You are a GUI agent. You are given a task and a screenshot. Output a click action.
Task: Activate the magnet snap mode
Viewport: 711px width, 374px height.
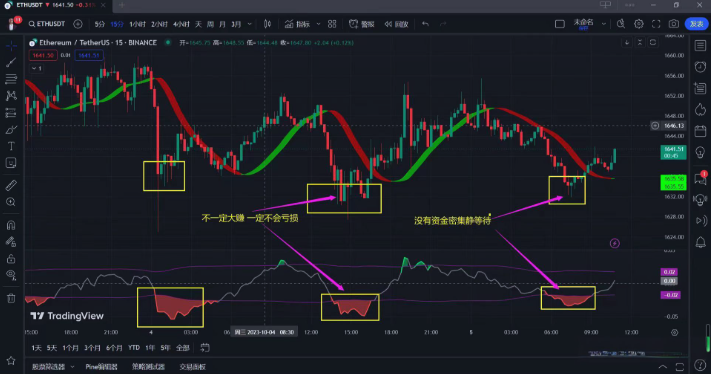[x=11, y=225]
